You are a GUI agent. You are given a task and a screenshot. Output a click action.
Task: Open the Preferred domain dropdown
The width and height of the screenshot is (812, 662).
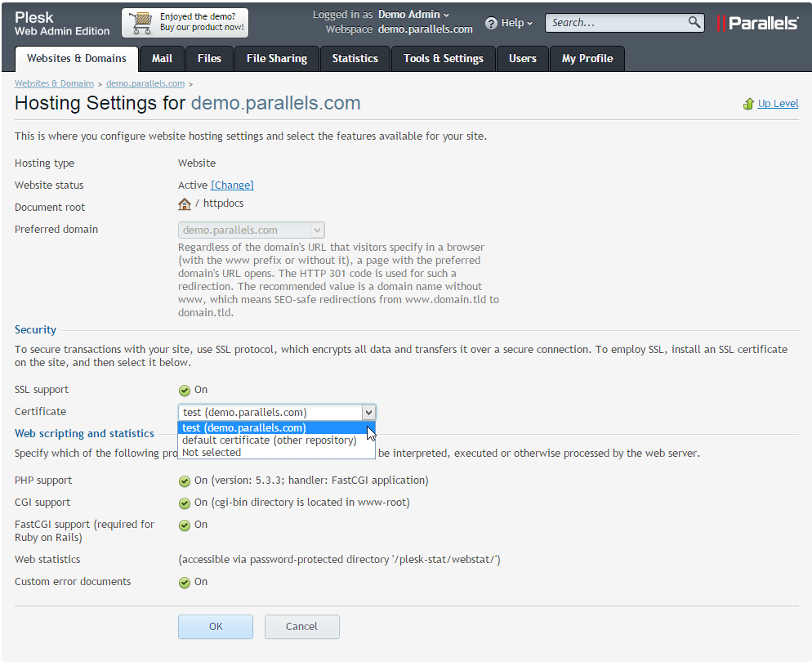[x=318, y=230]
